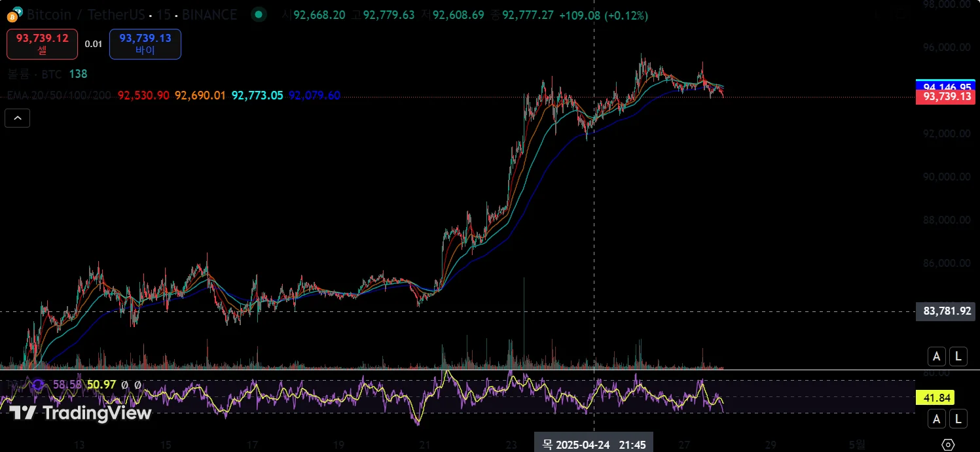Click the high price value 92,779.63

tap(389, 15)
